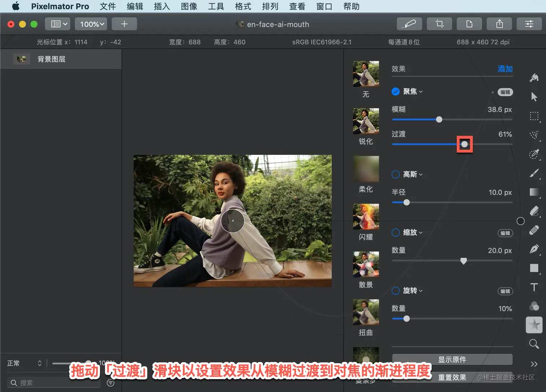Image resolution: width=546 pixels, height=392 pixels.
Task: Disable the 聚焦 effect checkbox
Action: tap(396, 92)
